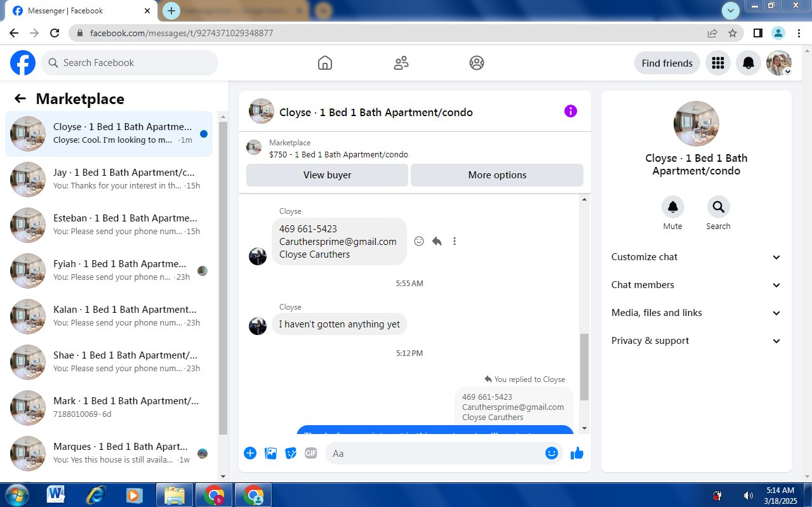Click Cloyse's avatar beside contact message
The height and width of the screenshot is (507, 812).
point(258,256)
